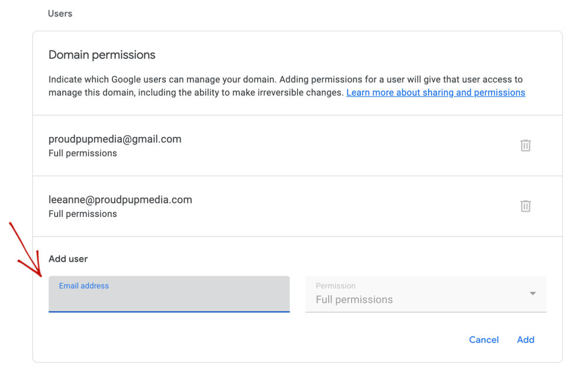Click the Domain permissions heading
The width and height of the screenshot is (588, 381).
(102, 55)
